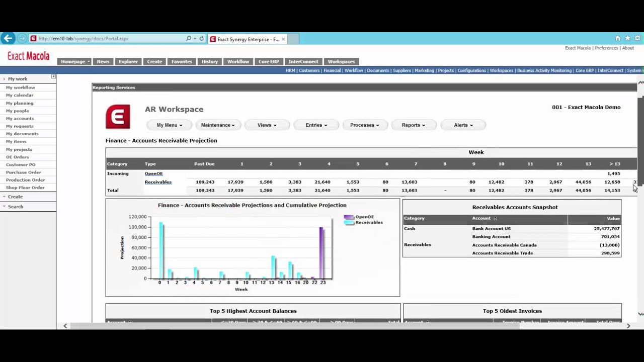Open the History menu tab
The width and height of the screenshot is (644, 362).
point(210,61)
